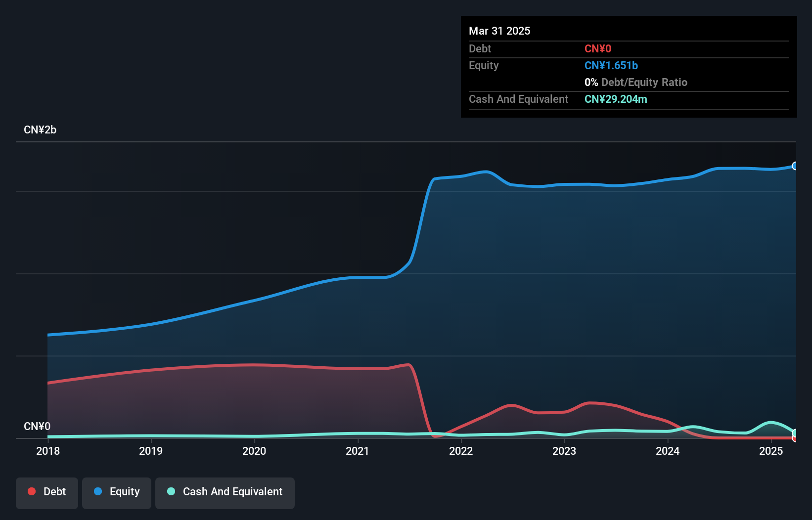Click the Debt label in the tooltip
Image resolution: width=812 pixels, height=520 pixels.
480,48
